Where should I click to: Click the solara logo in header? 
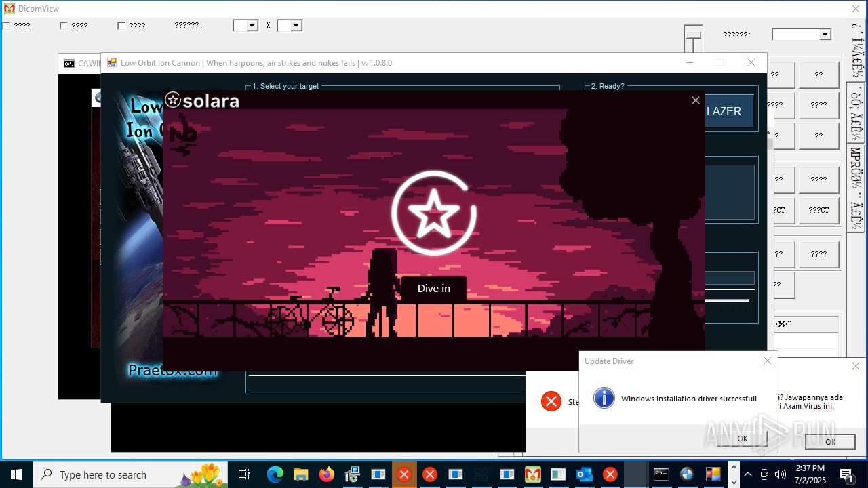202,100
